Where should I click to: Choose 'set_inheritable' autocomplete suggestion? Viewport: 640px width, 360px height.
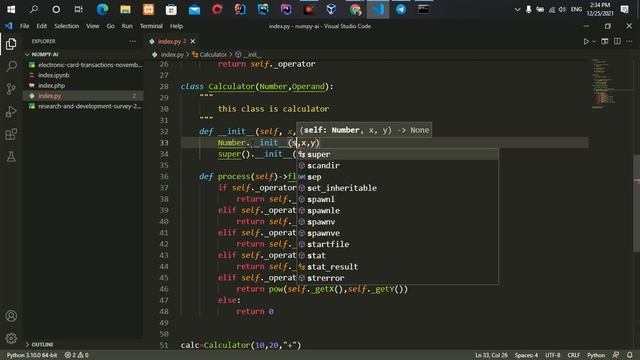pos(397,188)
